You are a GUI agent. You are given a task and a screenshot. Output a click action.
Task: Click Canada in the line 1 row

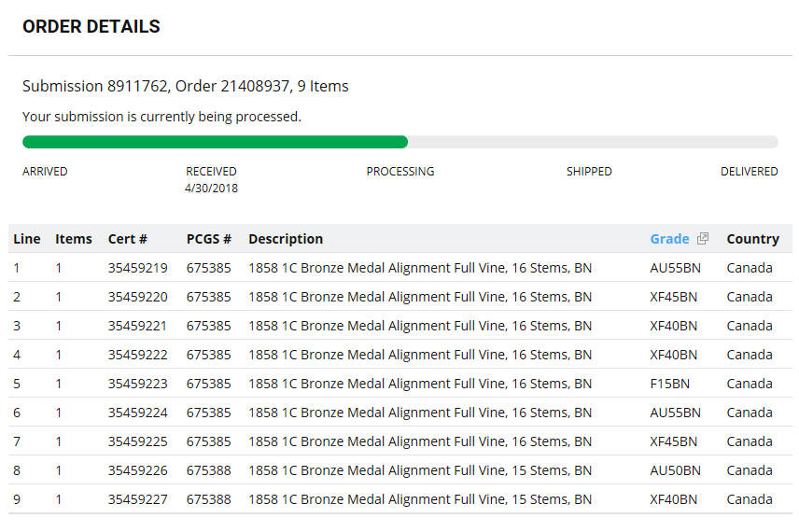pos(749,268)
